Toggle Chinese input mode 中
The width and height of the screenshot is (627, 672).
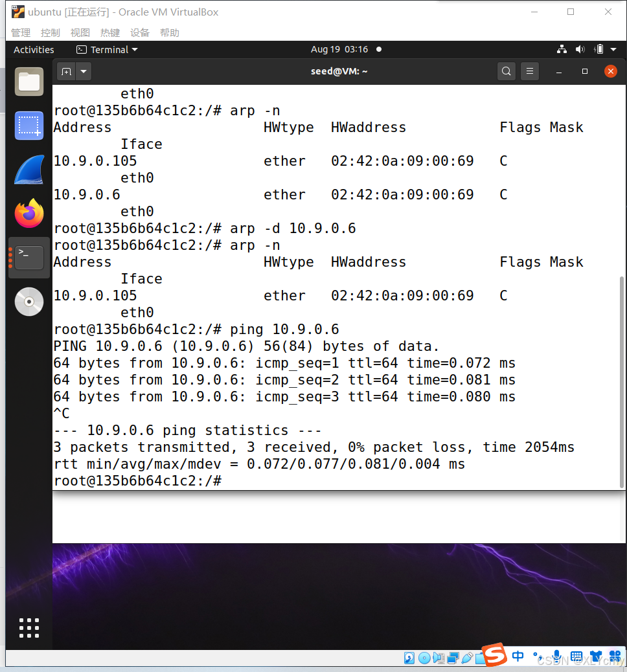pos(518,656)
